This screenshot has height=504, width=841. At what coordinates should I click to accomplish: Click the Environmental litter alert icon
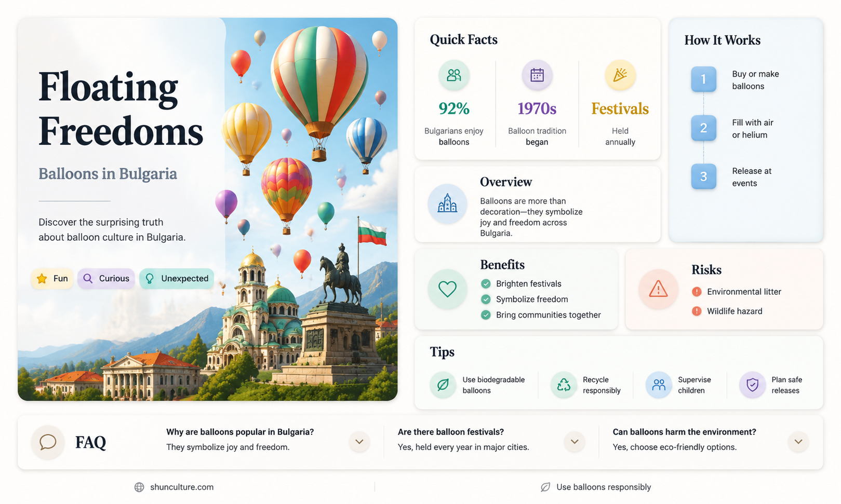click(697, 292)
